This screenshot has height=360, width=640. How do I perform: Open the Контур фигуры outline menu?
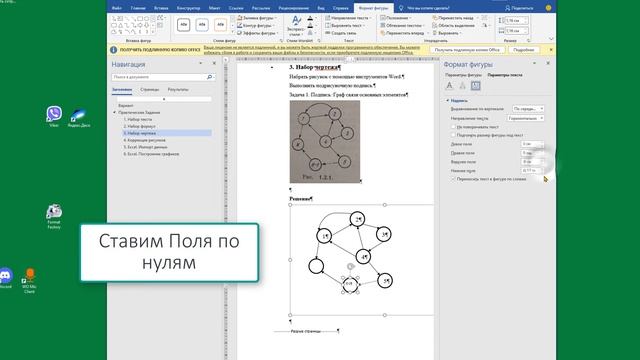257,25
